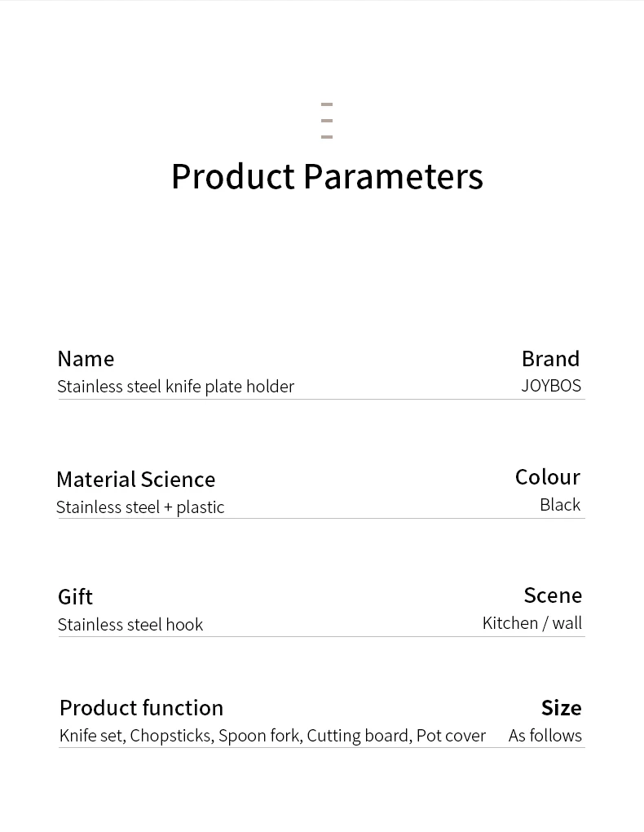Image resolution: width=644 pixels, height=832 pixels.
Task: Click the Product Parameters heading
Action: (328, 176)
